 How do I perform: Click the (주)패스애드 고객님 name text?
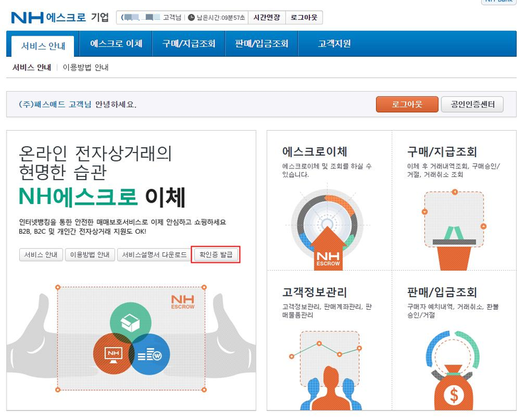[55, 104]
